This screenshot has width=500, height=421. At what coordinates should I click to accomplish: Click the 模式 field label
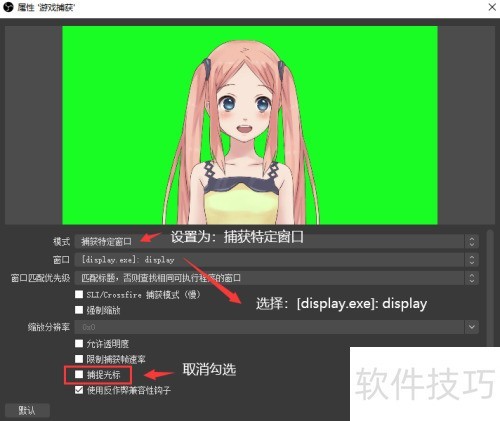pos(61,241)
